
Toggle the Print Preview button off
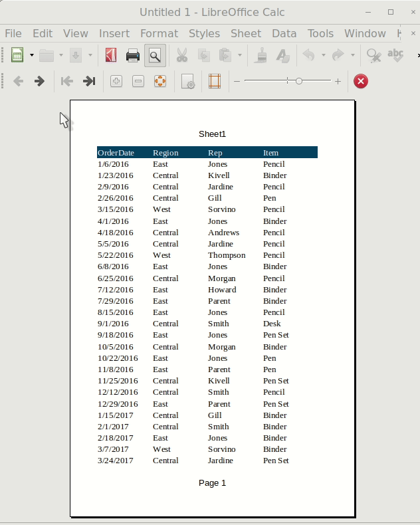[x=155, y=56]
